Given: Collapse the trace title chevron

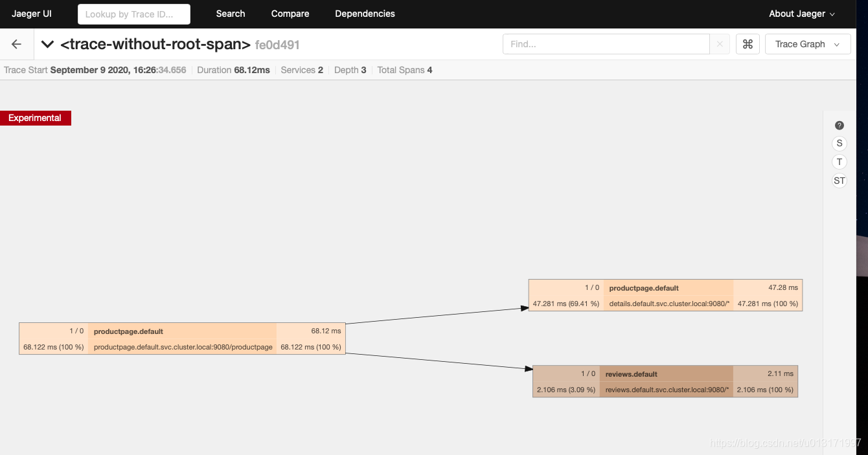Looking at the screenshot, I should tap(47, 45).
